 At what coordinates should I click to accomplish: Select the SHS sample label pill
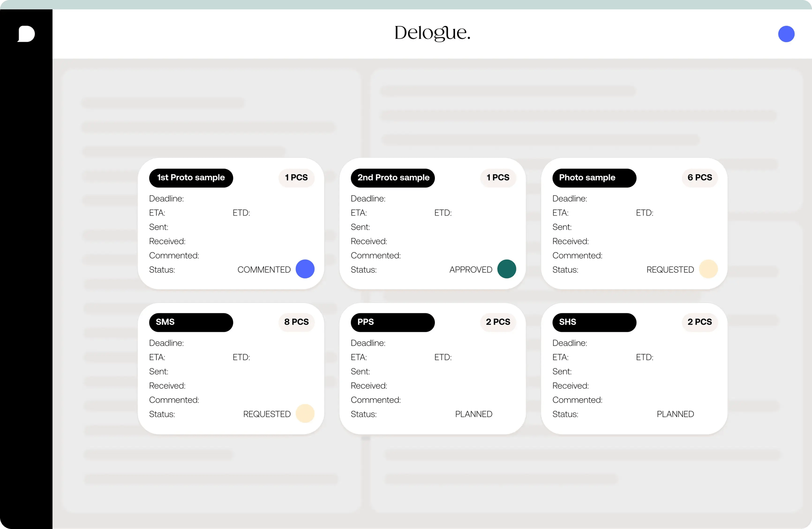594,322
